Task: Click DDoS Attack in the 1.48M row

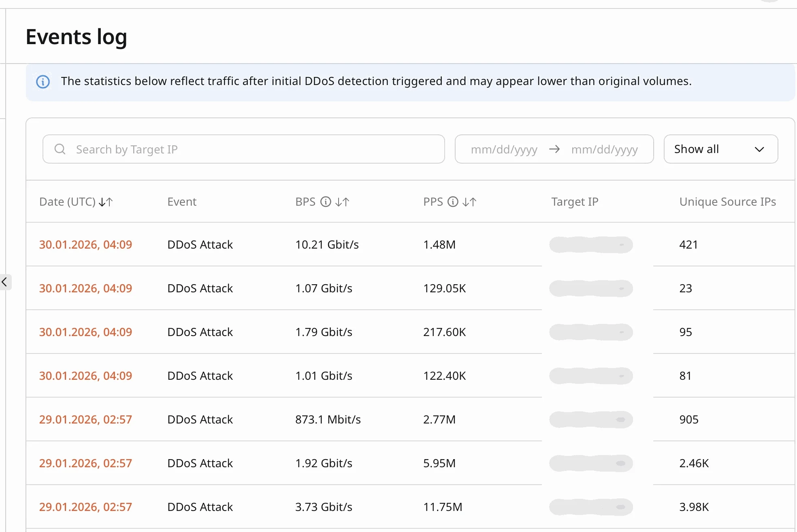Action: [x=200, y=245]
